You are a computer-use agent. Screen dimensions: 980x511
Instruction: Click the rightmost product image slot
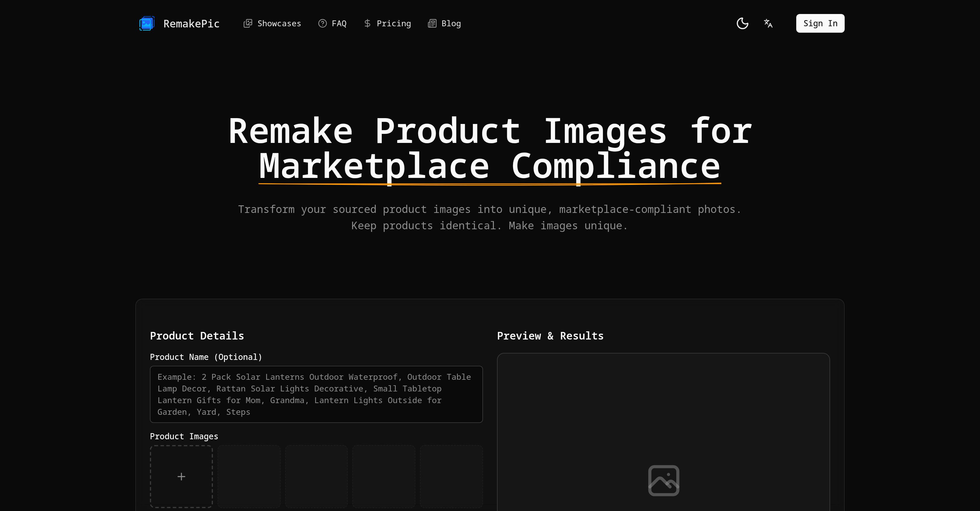pos(451,476)
